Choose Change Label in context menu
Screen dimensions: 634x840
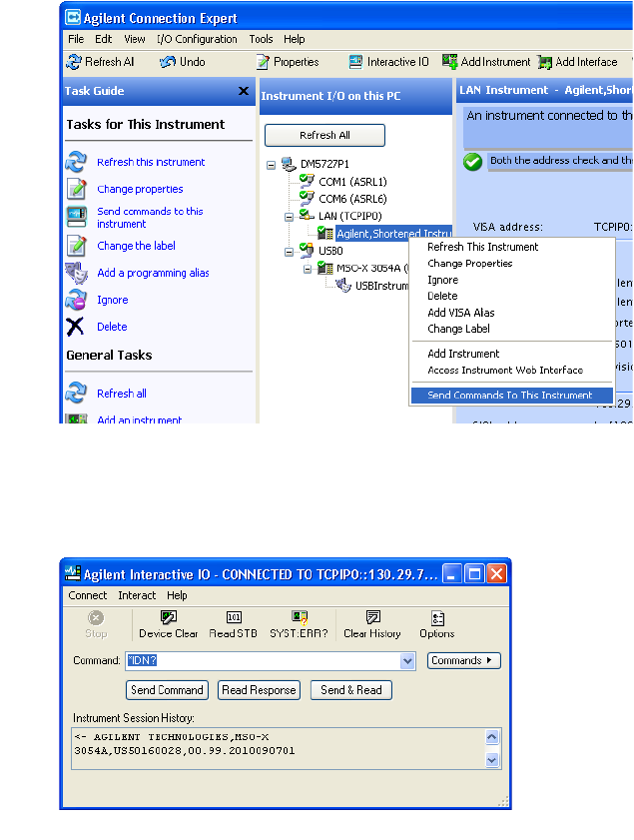512,329
